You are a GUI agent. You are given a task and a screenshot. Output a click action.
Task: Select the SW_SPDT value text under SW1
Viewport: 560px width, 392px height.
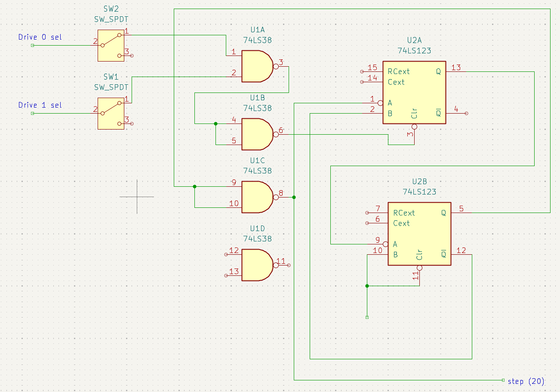[x=111, y=87]
